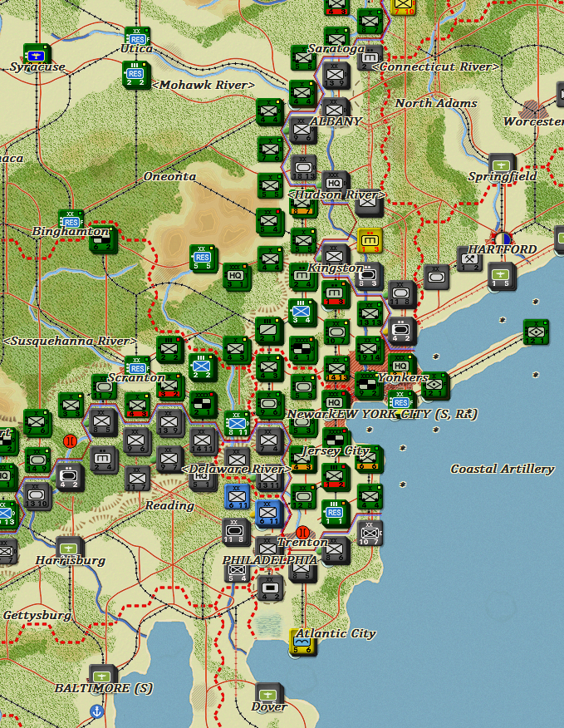Screen dimensions: 564x728
Task: Select the green HQ counter at Newark
Action: point(334,401)
